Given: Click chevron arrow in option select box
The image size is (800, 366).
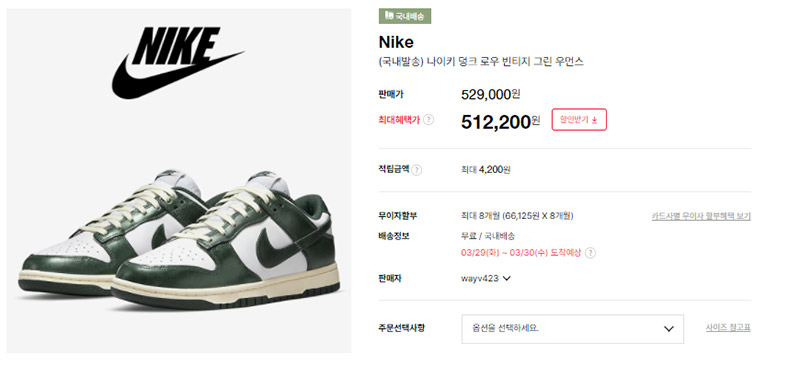Looking at the screenshot, I should [668, 329].
